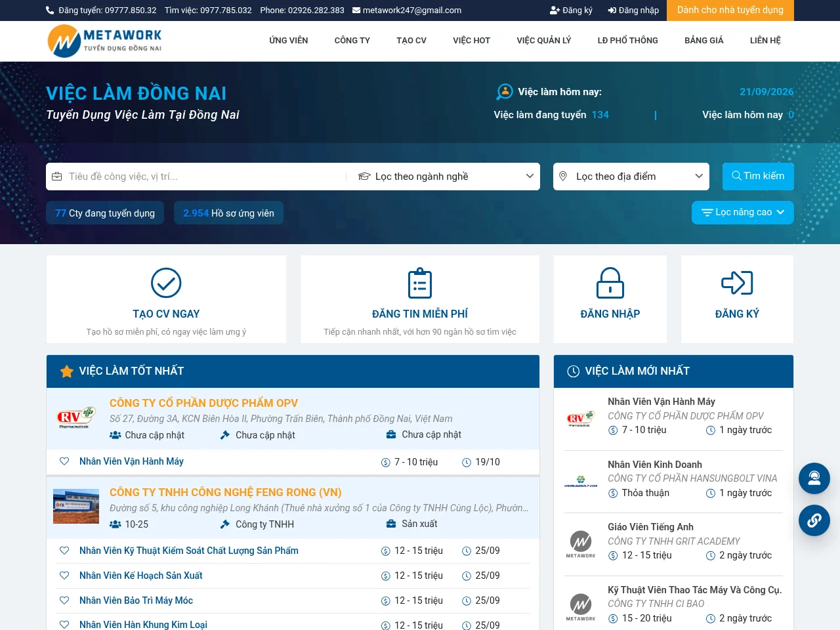
Task: Open the Lọc theo địa điểm dropdown
Action: [x=631, y=177]
